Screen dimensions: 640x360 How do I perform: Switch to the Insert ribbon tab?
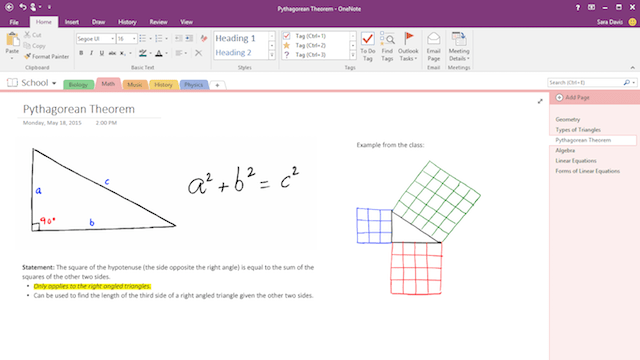72,22
